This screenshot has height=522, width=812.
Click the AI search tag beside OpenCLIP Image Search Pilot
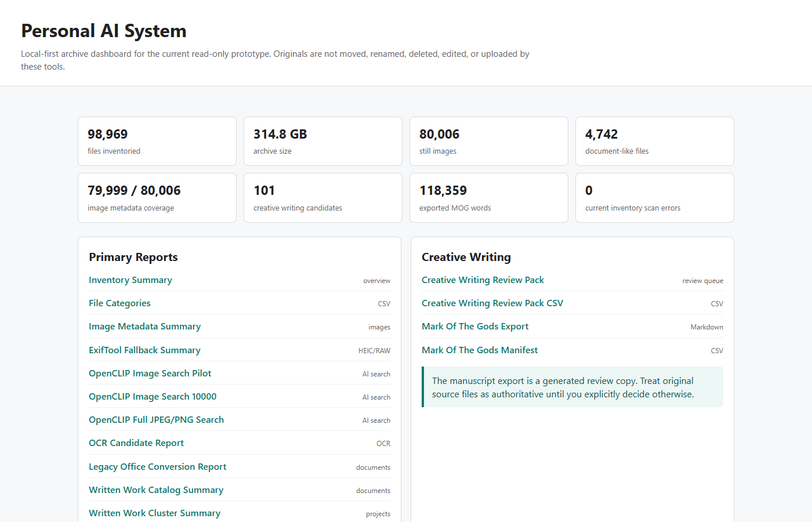click(376, 374)
